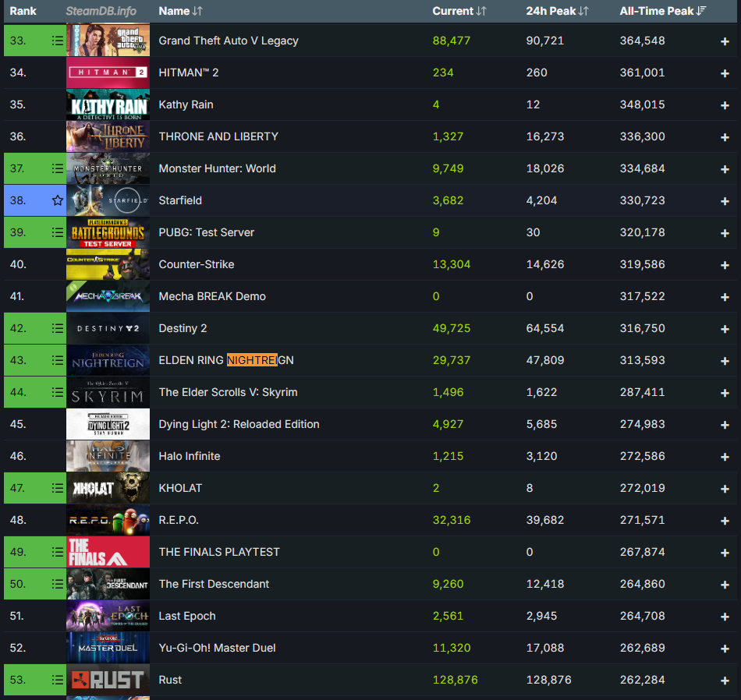The height and width of the screenshot is (700, 741).
Task: Click the list icon next to rank 33
Action: (x=58, y=41)
